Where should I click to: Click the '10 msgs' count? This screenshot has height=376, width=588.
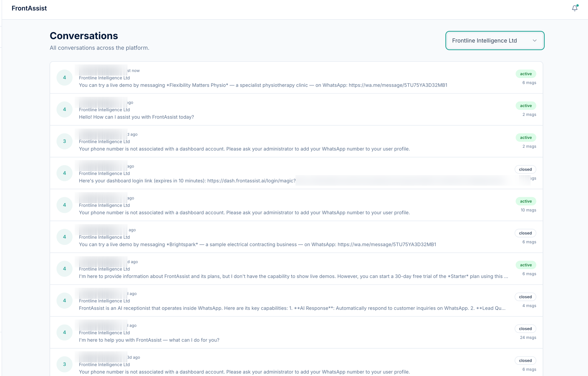528,210
